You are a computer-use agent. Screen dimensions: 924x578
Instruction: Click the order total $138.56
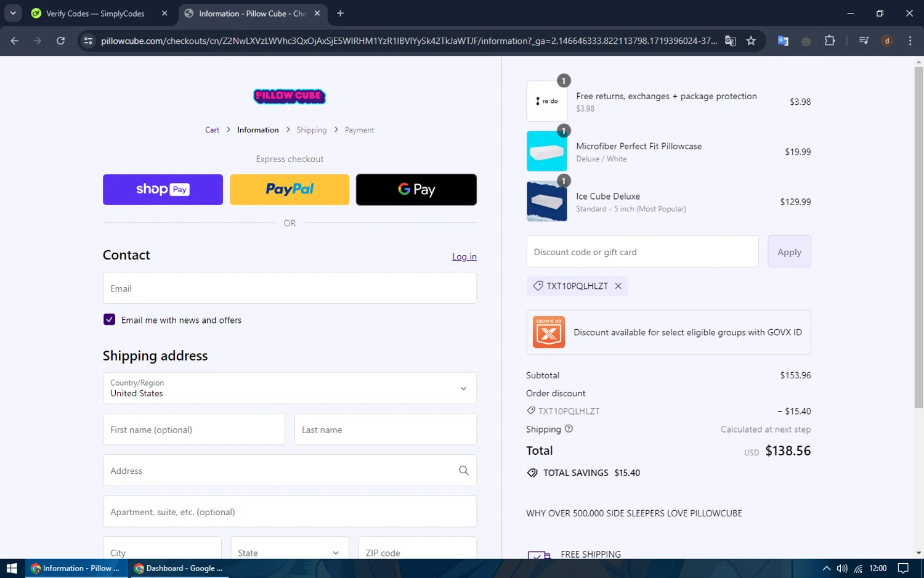(788, 450)
